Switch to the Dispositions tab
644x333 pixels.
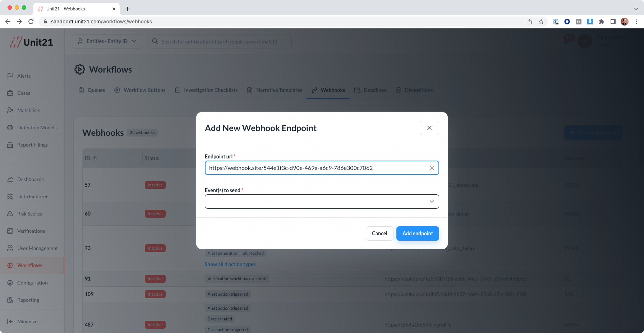tap(414, 90)
